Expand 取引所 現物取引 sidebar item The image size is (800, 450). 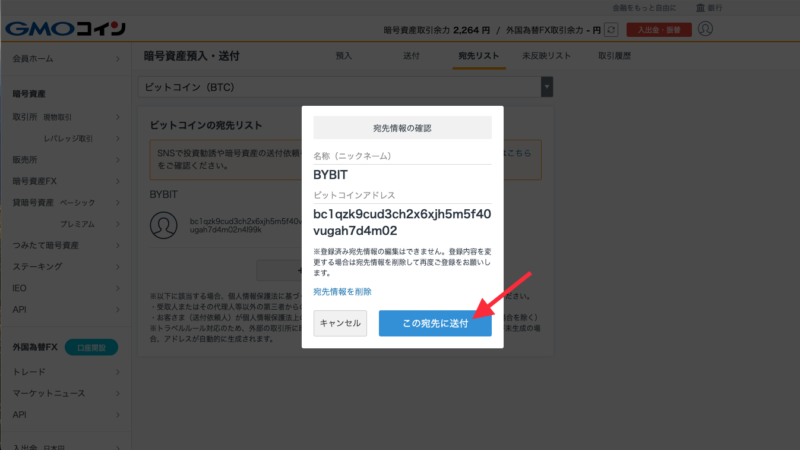point(66,117)
